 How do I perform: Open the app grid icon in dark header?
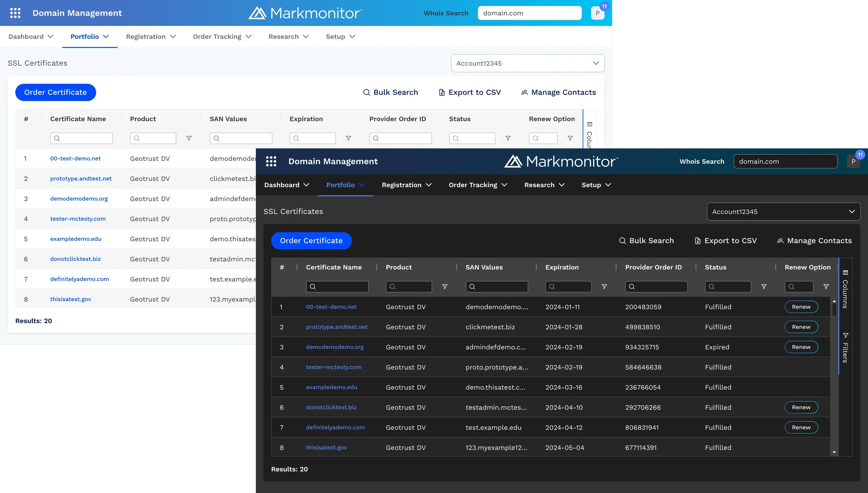[x=271, y=161]
